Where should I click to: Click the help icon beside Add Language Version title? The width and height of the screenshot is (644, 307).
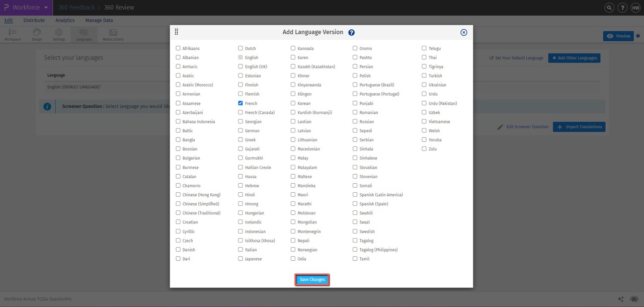coord(351,32)
